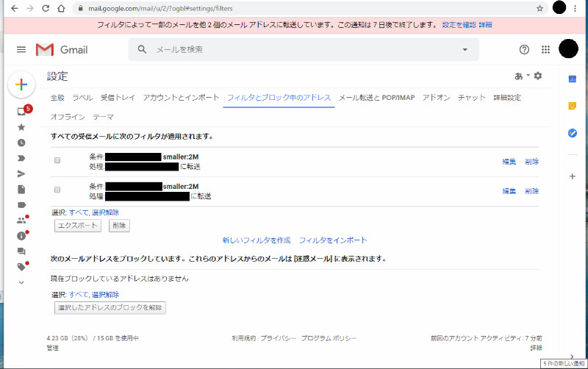The image size is (588, 369).
Task: Open the アカウントとインポート tab
Action: pos(181,98)
